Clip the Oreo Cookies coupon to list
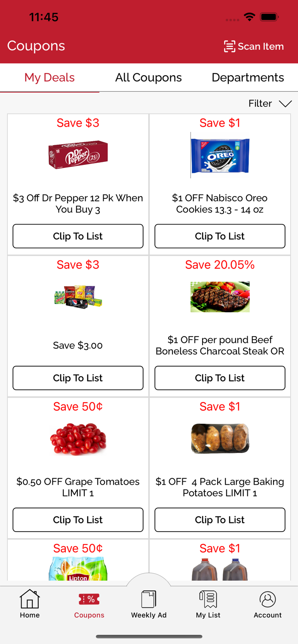The height and width of the screenshot is (644, 298). 220,236
